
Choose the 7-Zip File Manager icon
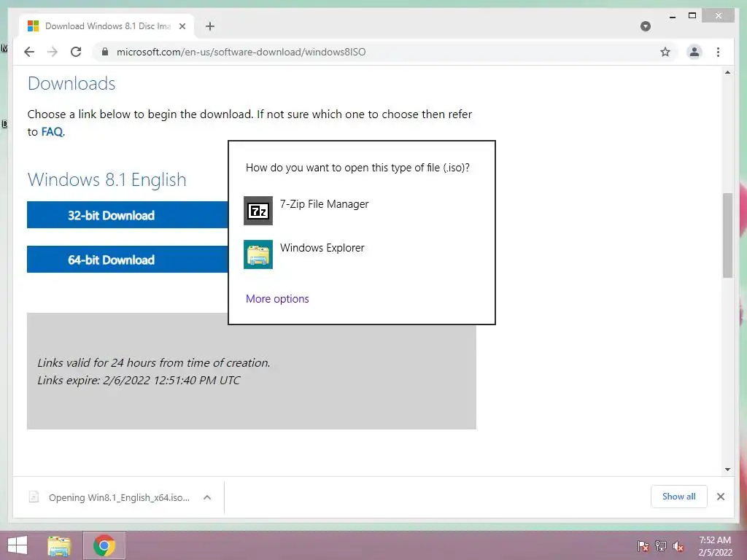click(x=258, y=211)
